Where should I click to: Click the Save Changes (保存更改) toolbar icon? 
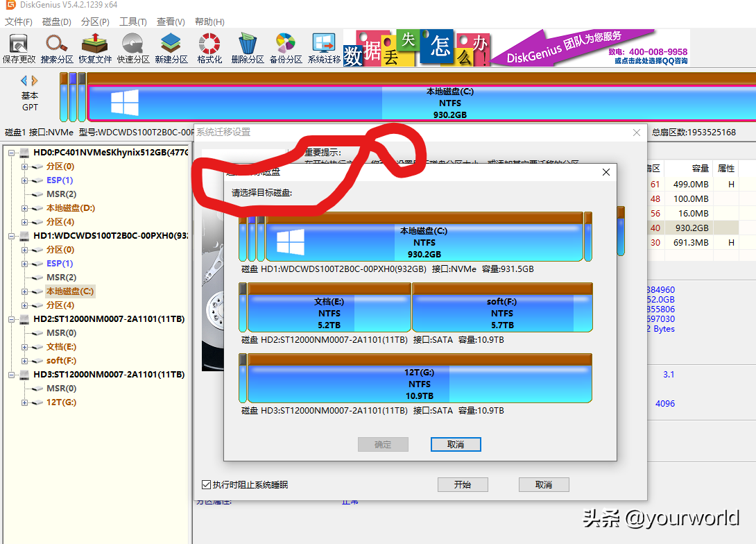pos(19,49)
